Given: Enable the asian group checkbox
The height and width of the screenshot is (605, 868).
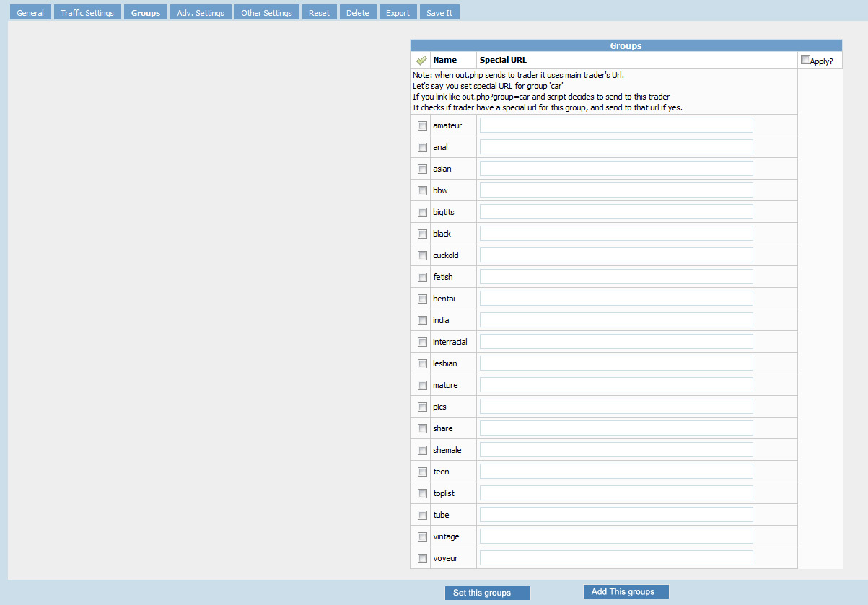Looking at the screenshot, I should [x=423, y=169].
